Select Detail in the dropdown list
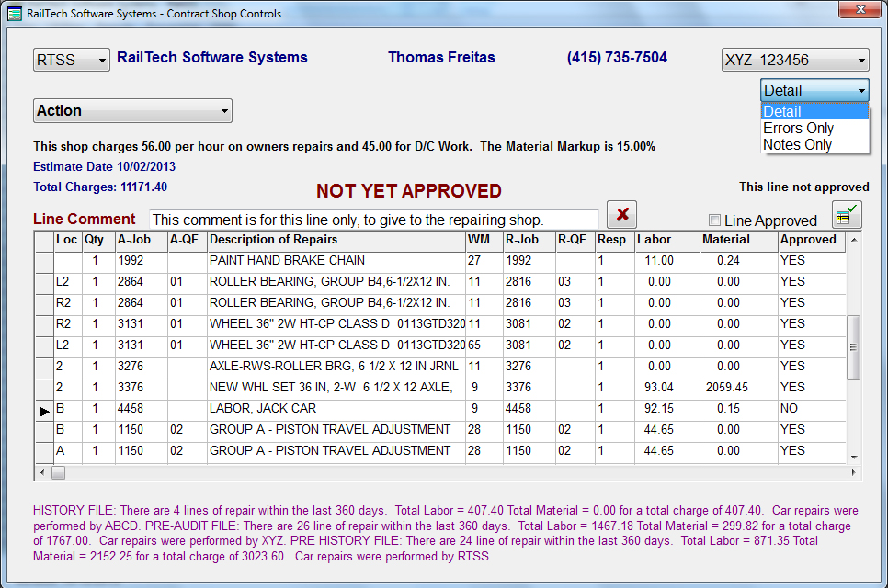Viewport: 888px width, 588px height. [x=814, y=111]
